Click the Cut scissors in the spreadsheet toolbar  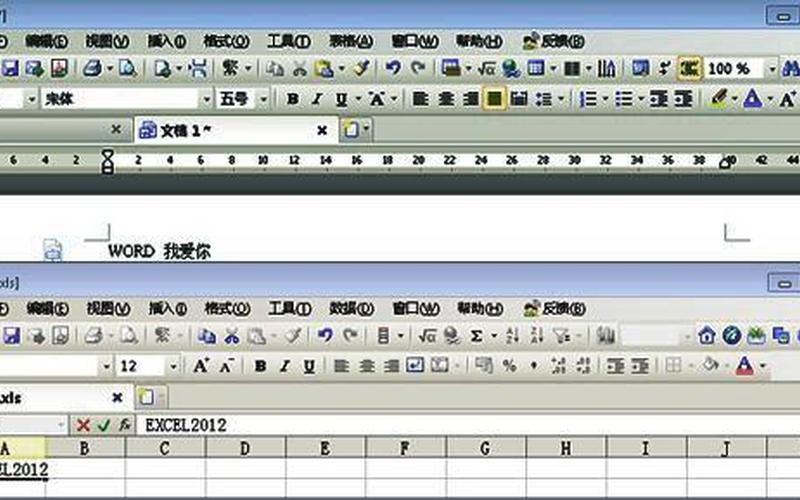tap(232, 336)
